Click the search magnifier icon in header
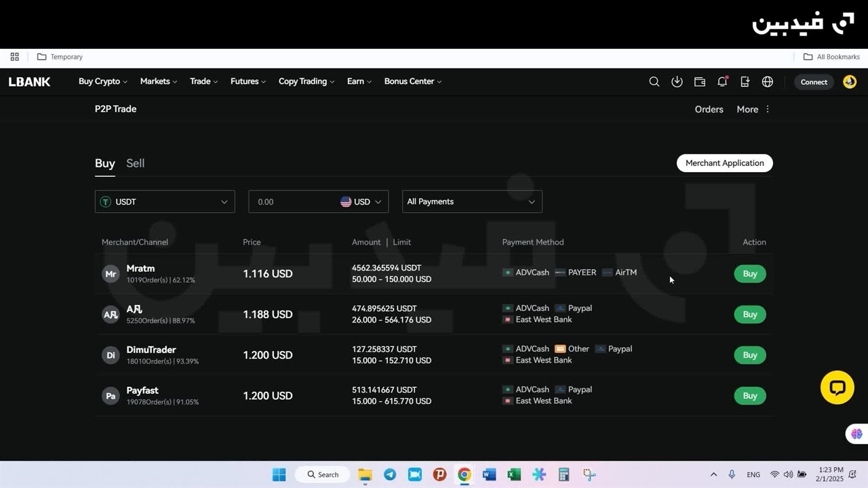868x488 pixels. [x=654, y=81]
